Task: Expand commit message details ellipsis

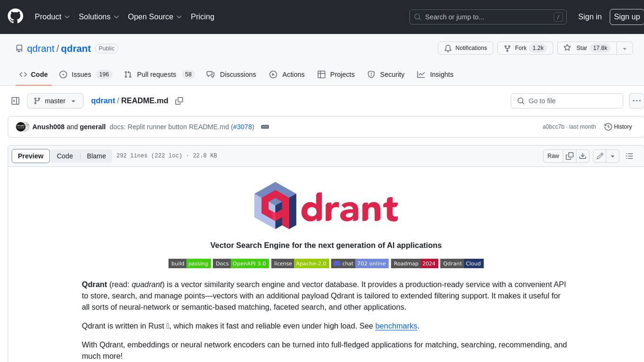Action: 265,127
